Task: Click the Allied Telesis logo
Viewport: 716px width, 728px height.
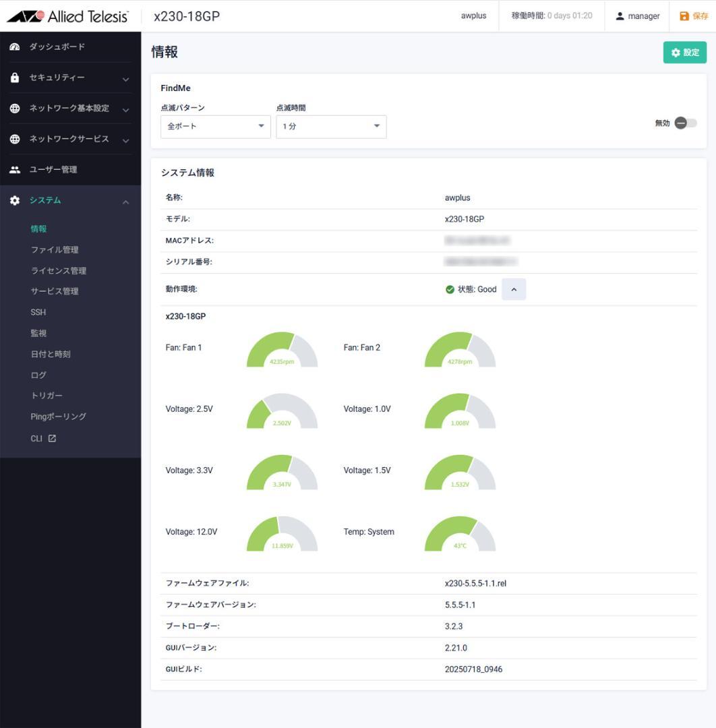Action: pos(67,16)
